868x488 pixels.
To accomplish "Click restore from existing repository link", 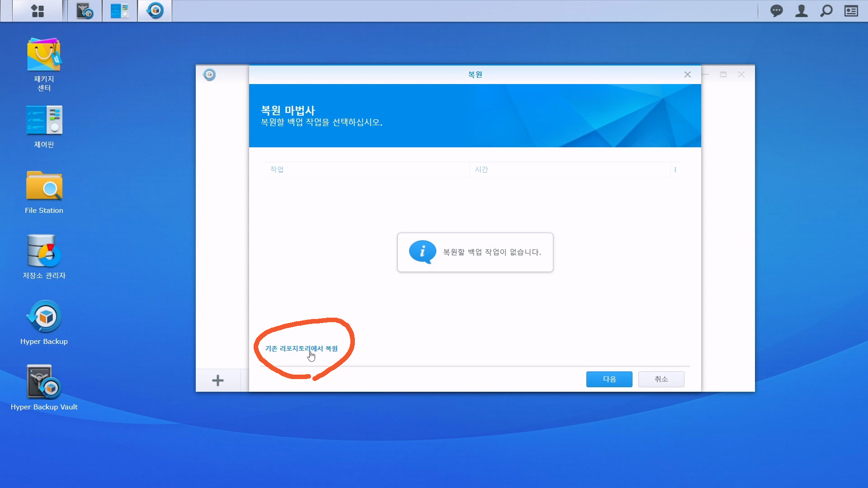I will [x=301, y=348].
